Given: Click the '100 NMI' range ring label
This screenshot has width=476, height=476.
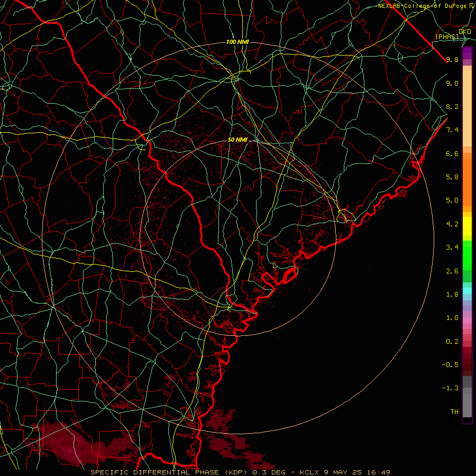Looking at the screenshot, I should tap(237, 42).
